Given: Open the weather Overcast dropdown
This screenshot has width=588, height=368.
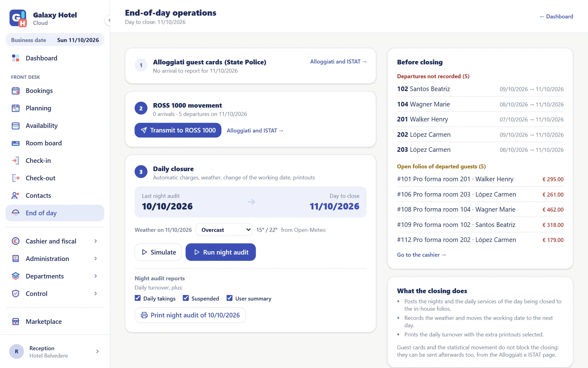Looking at the screenshot, I should point(224,230).
